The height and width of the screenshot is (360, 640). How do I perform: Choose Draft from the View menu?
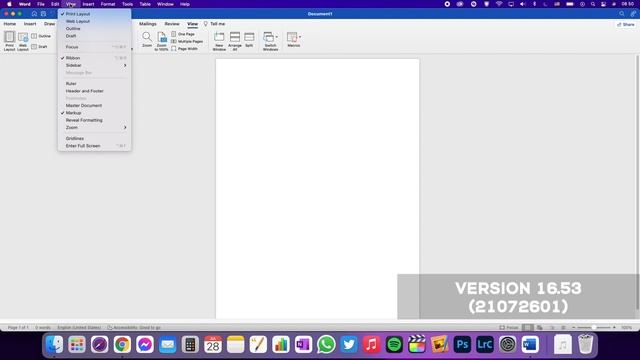tap(94, 36)
